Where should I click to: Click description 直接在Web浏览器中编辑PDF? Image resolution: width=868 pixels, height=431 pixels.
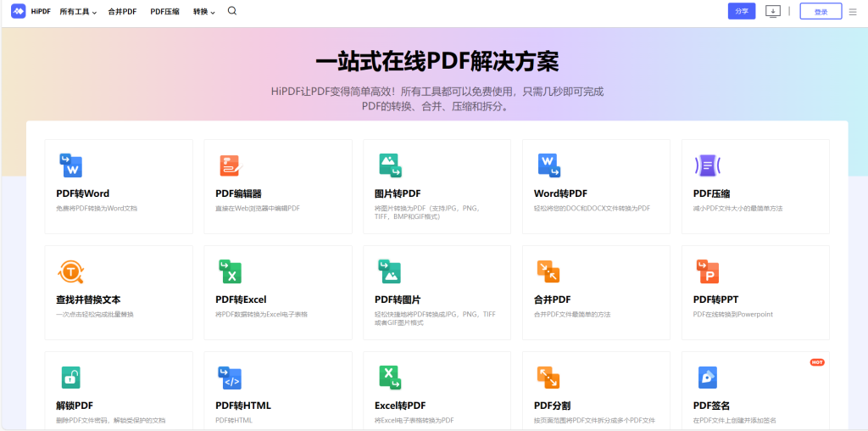258,209
